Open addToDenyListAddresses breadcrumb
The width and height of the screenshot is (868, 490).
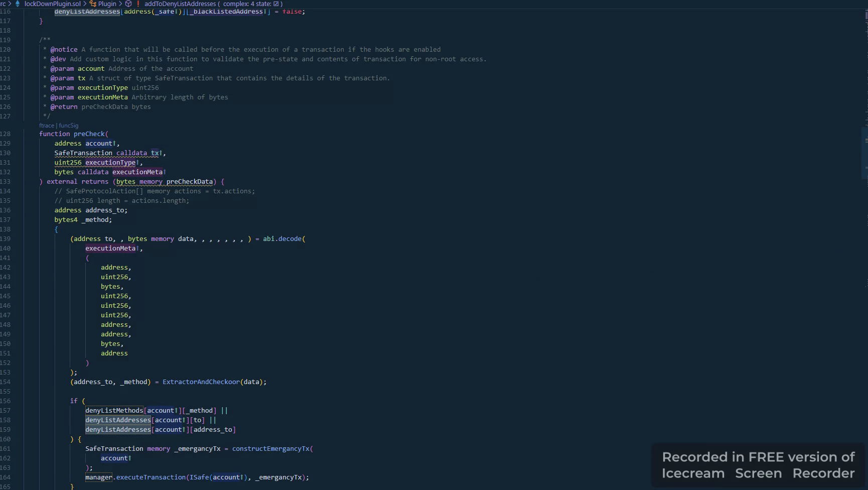180,4
